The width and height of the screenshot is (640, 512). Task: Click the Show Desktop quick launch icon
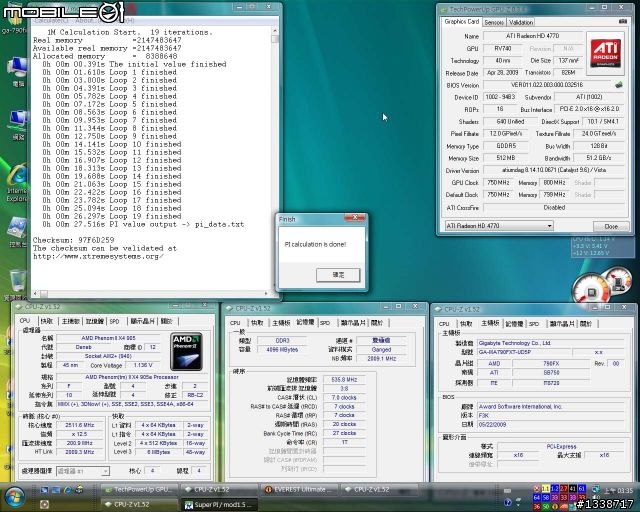tap(44, 490)
